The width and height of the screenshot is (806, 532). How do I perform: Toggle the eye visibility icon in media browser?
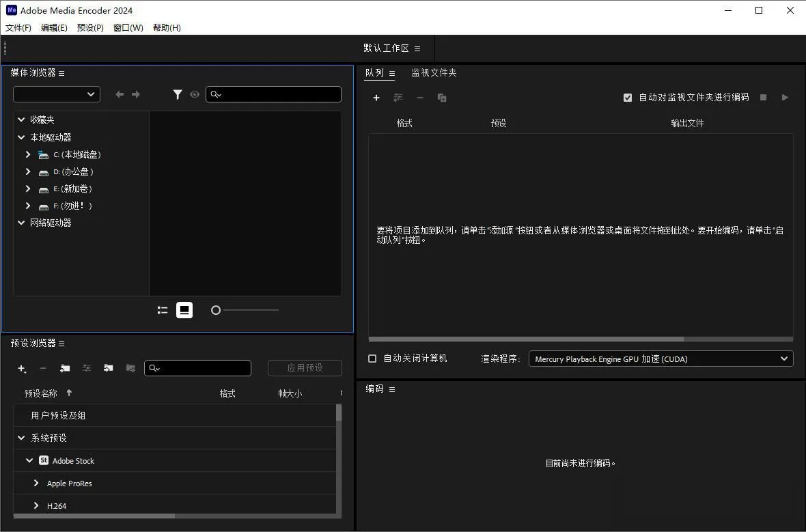(195, 94)
